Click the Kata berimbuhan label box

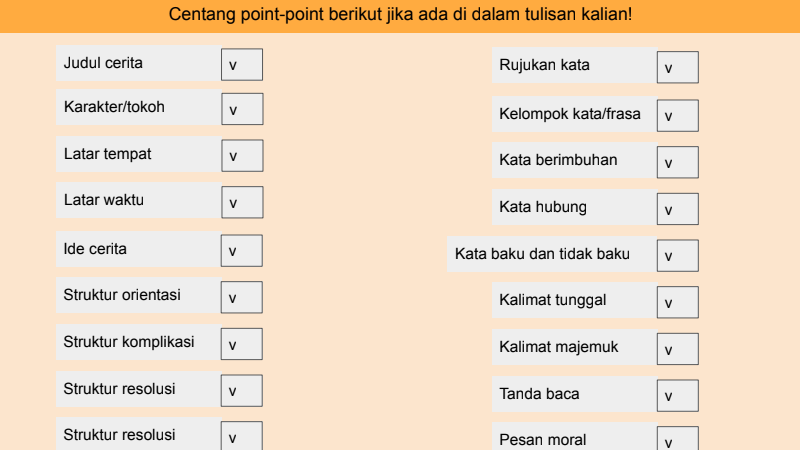559,160
